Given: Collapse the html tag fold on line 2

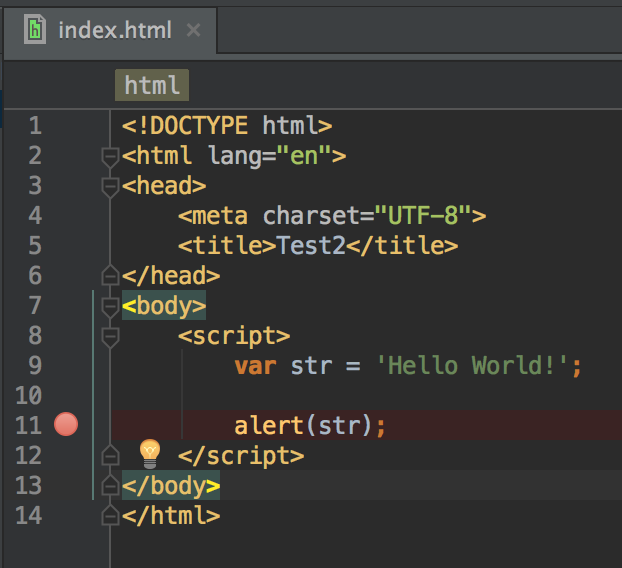Looking at the screenshot, I should tap(110, 156).
